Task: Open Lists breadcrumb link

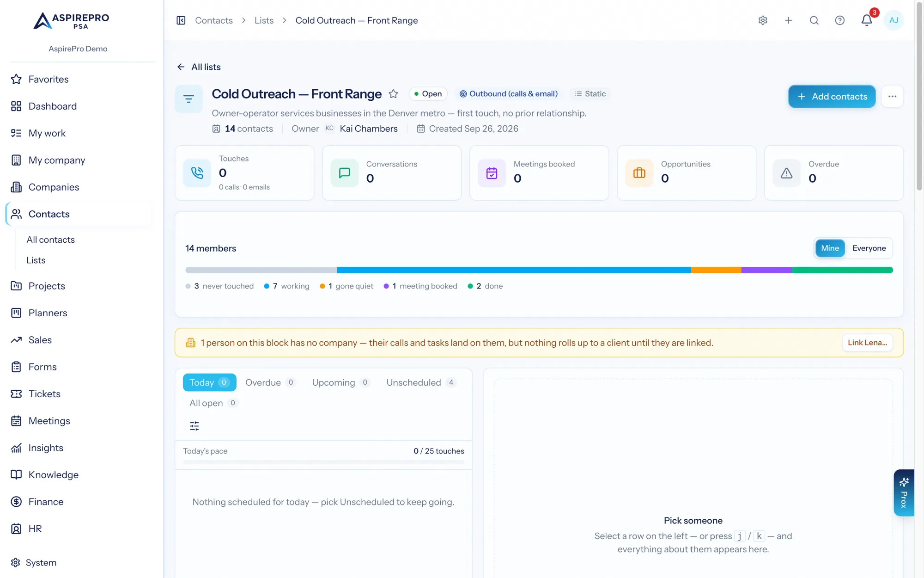Action: pyautogui.click(x=264, y=20)
